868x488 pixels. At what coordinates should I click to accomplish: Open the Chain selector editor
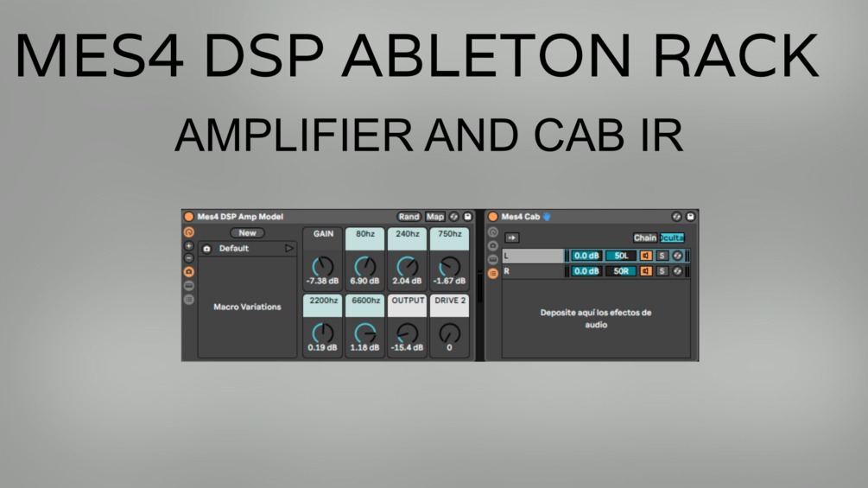(x=645, y=238)
